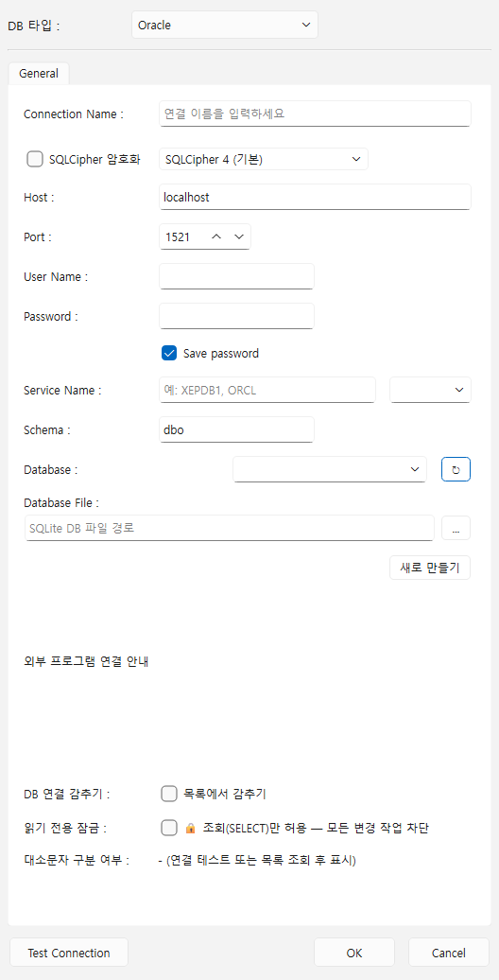Click the lock icon next to read-only option
This screenshot has width=499, height=980.
191,829
